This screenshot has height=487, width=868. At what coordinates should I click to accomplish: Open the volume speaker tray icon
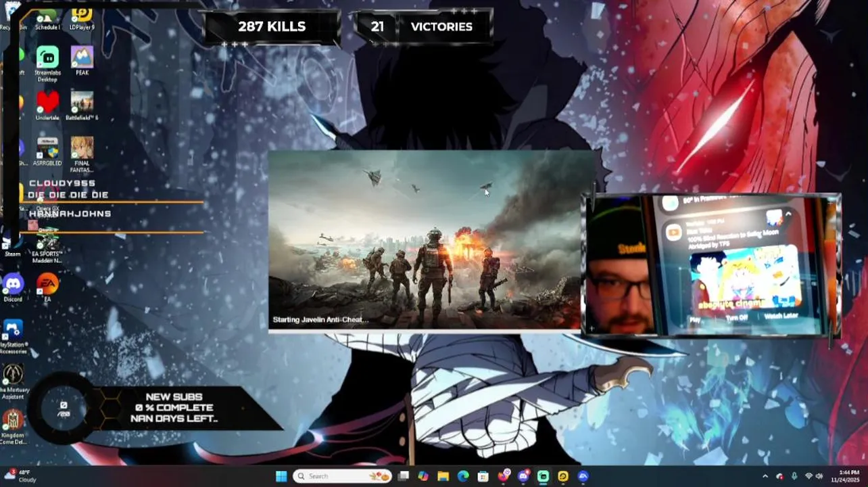tap(819, 476)
